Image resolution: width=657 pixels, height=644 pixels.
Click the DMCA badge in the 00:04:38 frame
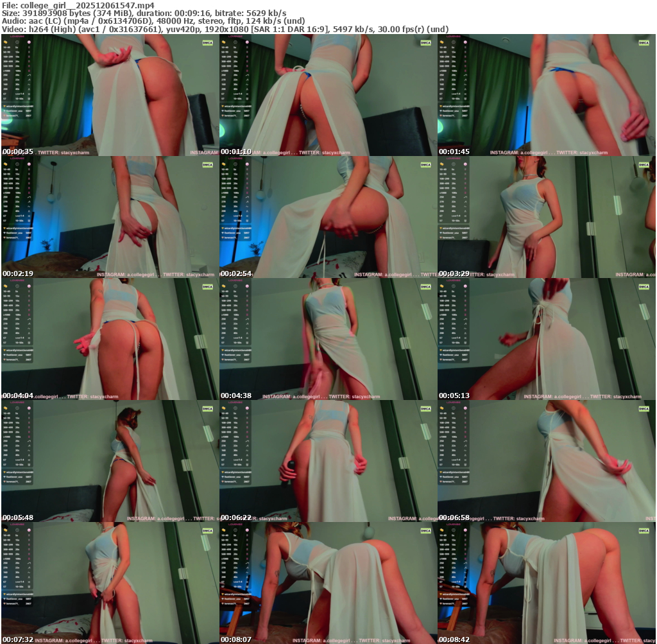tap(425, 286)
